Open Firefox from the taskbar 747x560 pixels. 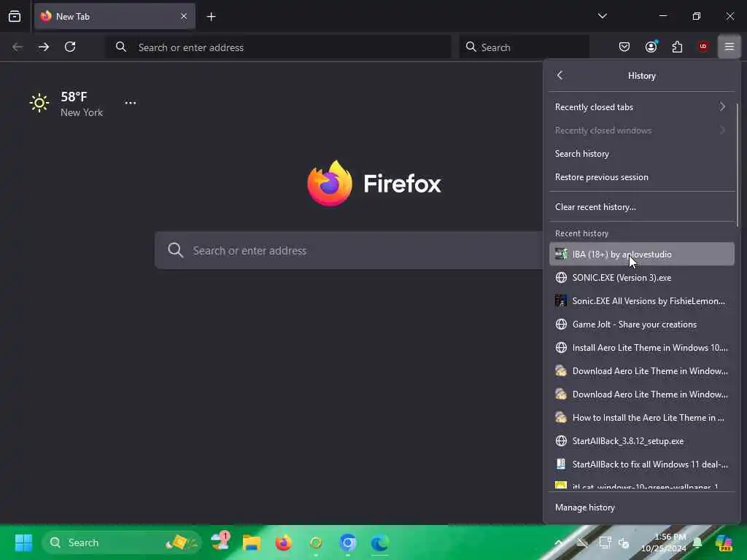[284, 542]
